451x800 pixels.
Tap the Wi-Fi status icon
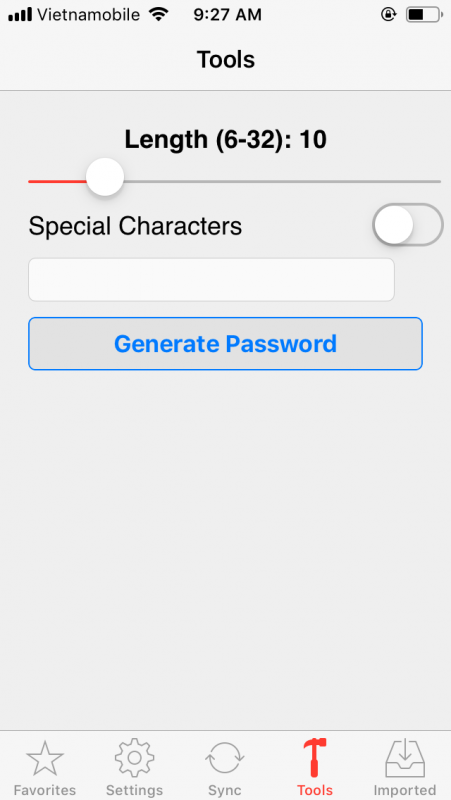[x=159, y=15]
